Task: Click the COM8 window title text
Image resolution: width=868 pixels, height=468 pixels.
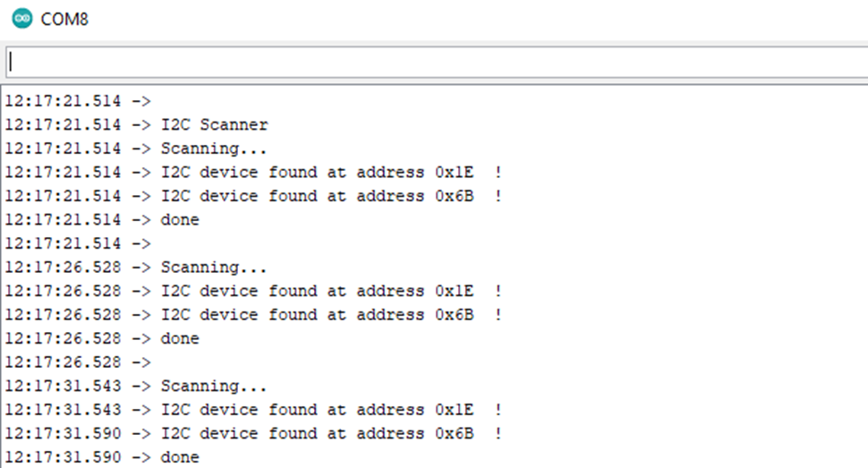Action: [64, 19]
